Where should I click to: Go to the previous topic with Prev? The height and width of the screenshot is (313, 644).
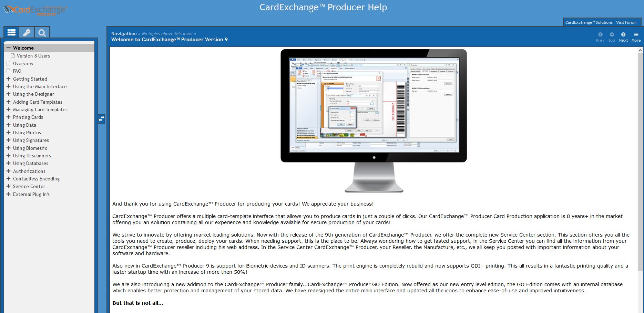(600, 37)
